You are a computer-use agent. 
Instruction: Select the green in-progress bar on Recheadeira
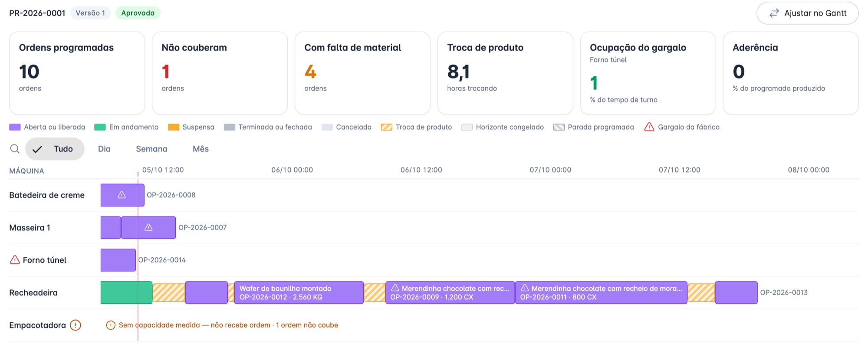click(126, 292)
